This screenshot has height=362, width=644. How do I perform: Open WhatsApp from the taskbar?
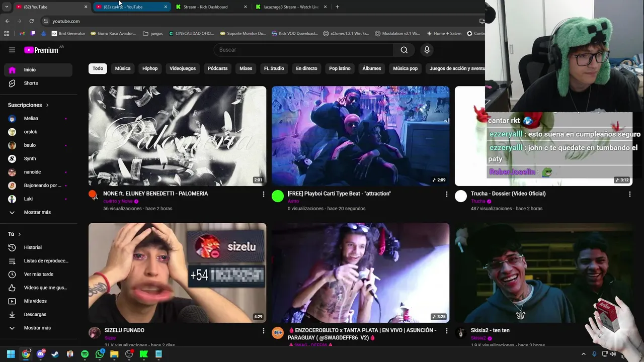[x=100, y=354]
